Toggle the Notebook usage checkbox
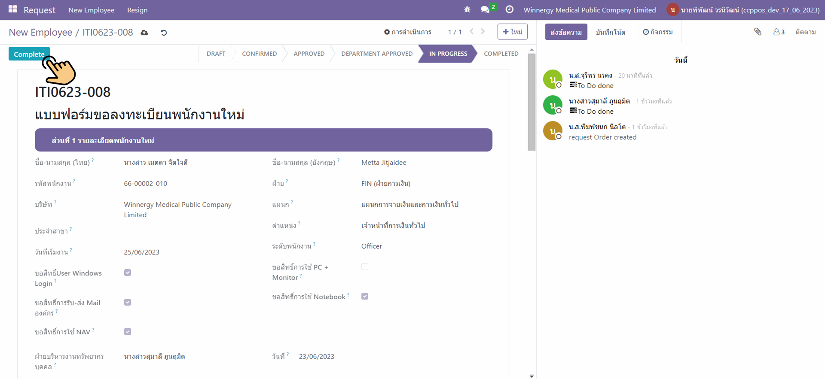Image resolution: width=825 pixels, height=379 pixels. tap(365, 296)
